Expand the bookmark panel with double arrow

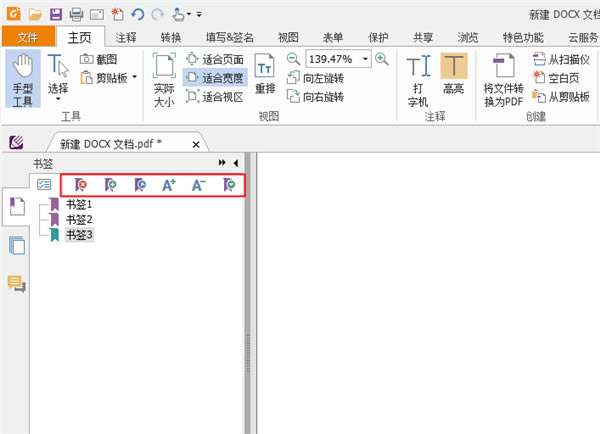coord(222,163)
